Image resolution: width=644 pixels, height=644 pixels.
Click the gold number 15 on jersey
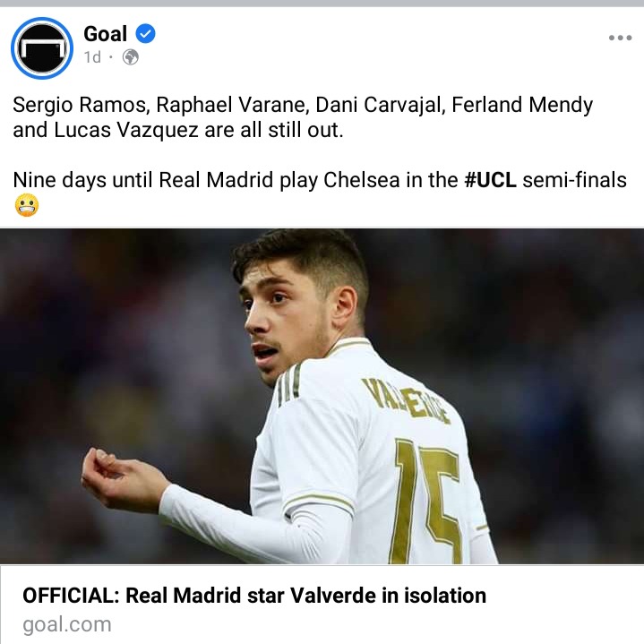click(425, 501)
